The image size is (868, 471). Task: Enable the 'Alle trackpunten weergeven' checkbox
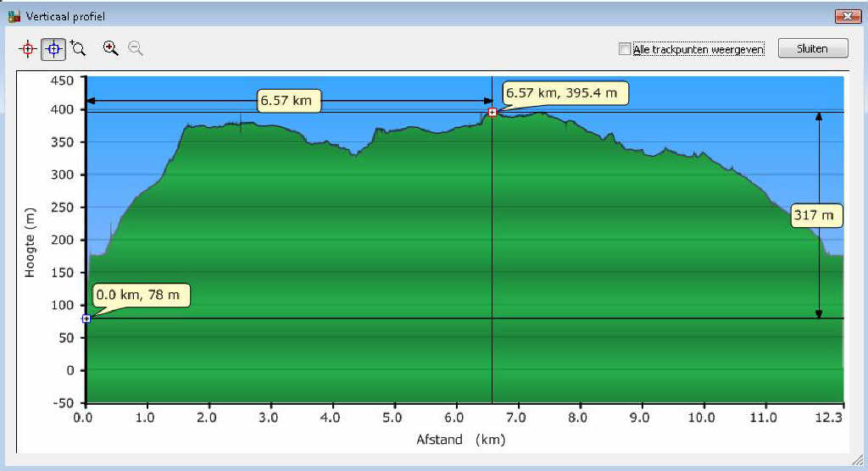[x=625, y=49]
